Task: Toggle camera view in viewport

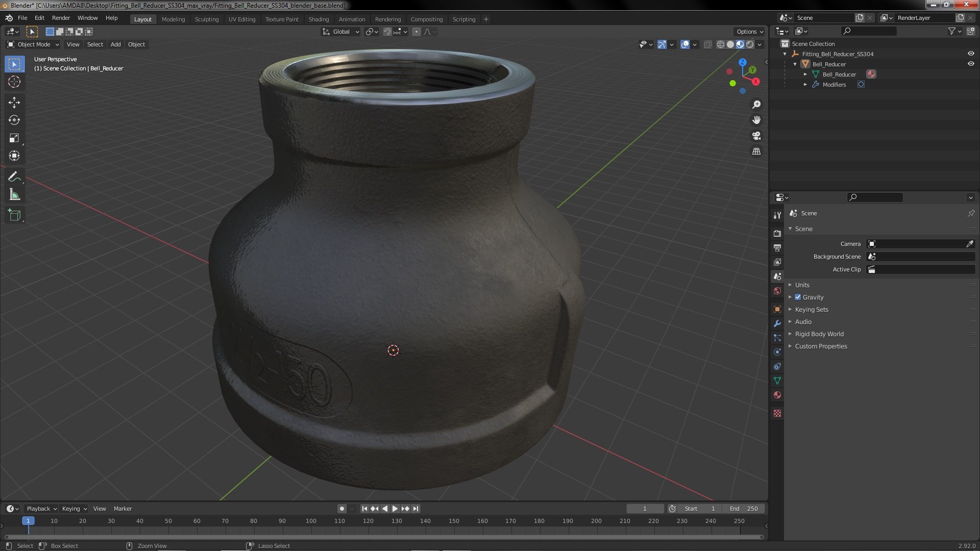Action: coord(756,136)
